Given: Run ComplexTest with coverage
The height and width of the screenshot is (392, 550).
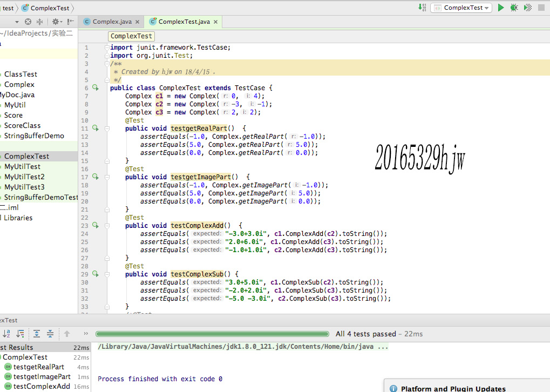Looking at the screenshot, I should [528, 8].
